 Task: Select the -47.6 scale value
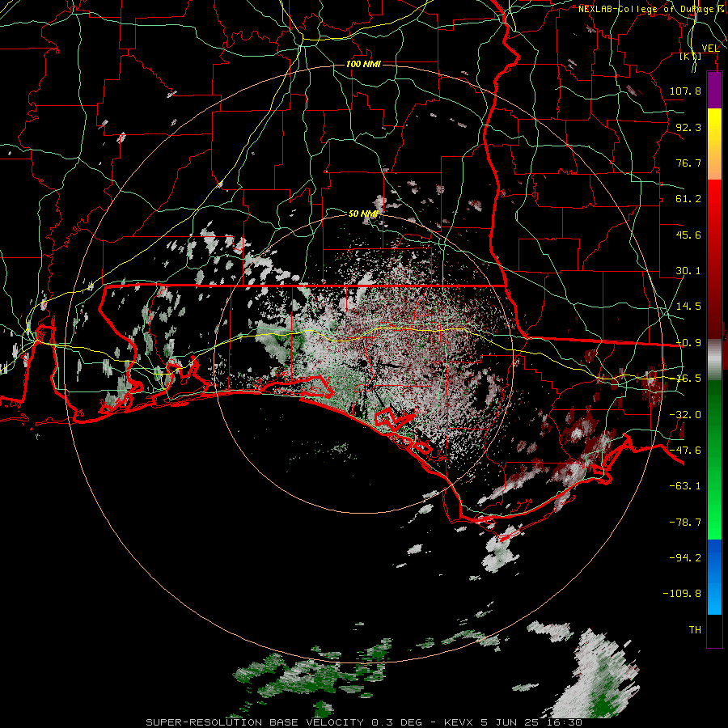[685, 451]
